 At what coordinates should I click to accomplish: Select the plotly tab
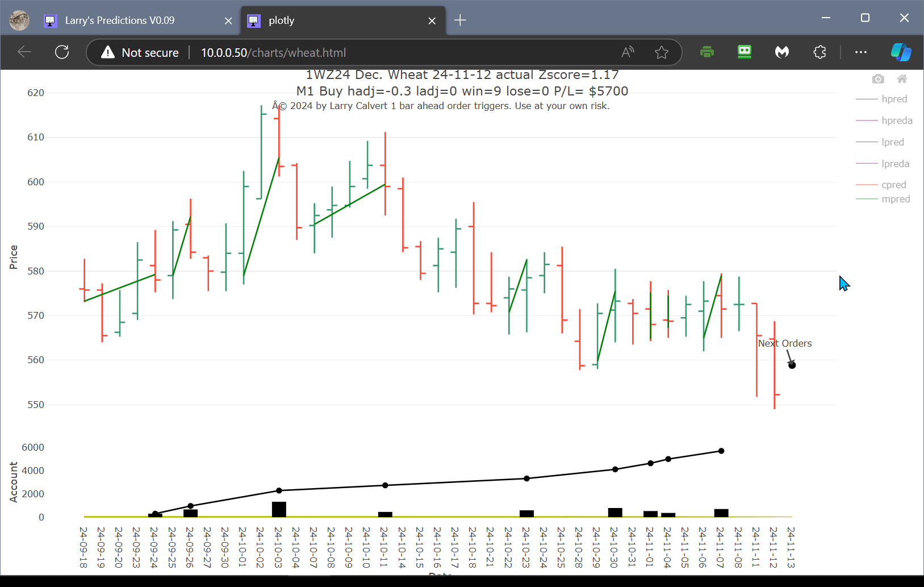342,20
